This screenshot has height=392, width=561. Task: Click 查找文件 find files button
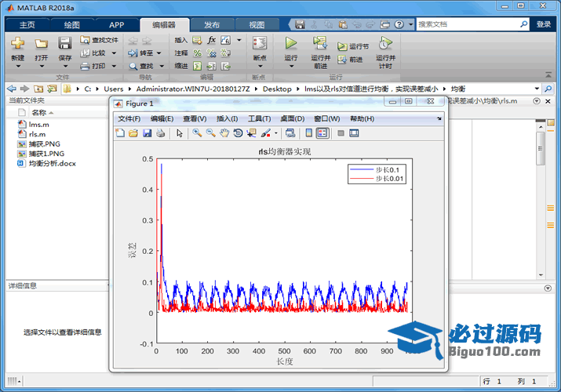[x=100, y=40]
